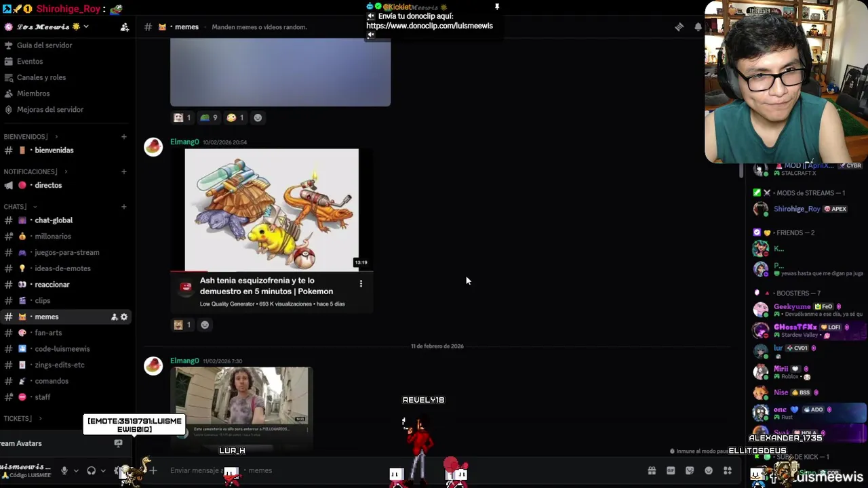The width and height of the screenshot is (868, 488).
Task: Add a reaction under the Pokemon video post
Action: (205, 325)
